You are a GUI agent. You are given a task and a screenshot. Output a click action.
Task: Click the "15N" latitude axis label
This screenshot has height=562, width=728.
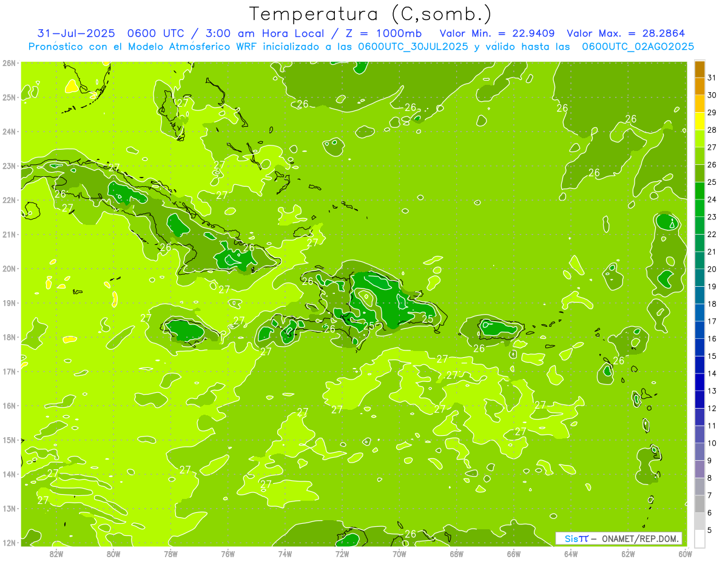(9, 440)
